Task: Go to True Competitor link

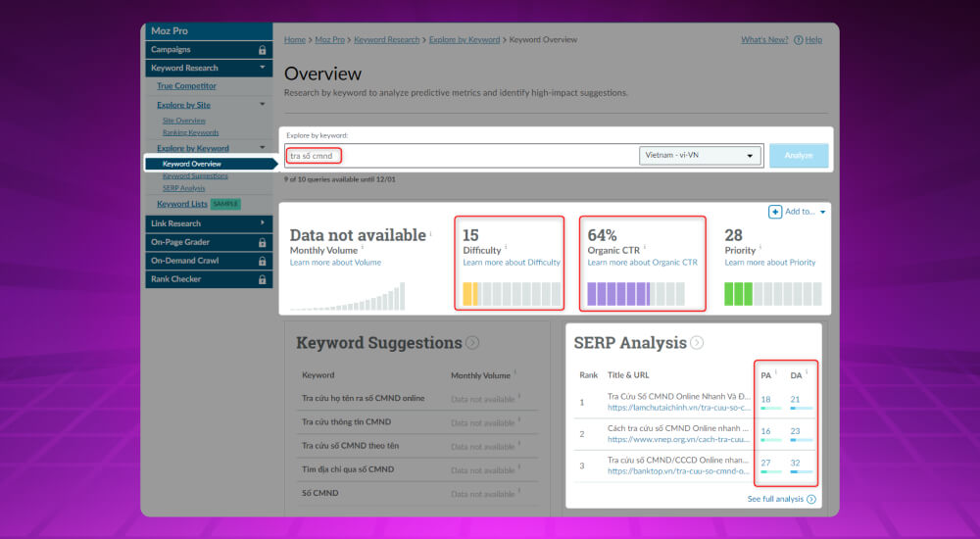Action: (186, 86)
